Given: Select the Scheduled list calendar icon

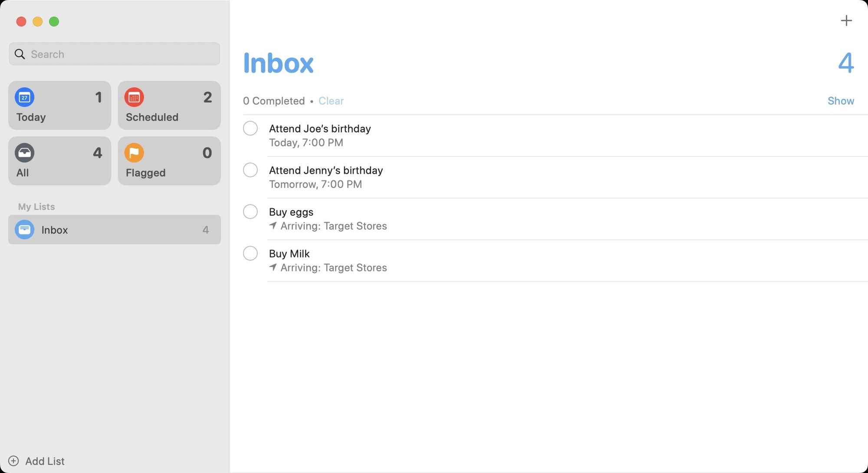Looking at the screenshot, I should click(x=135, y=98).
